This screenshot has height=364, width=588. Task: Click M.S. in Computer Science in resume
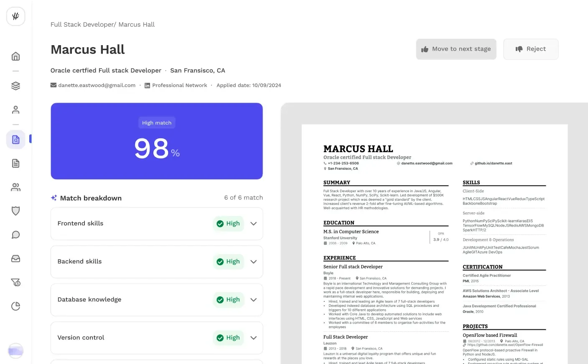(x=351, y=232)
